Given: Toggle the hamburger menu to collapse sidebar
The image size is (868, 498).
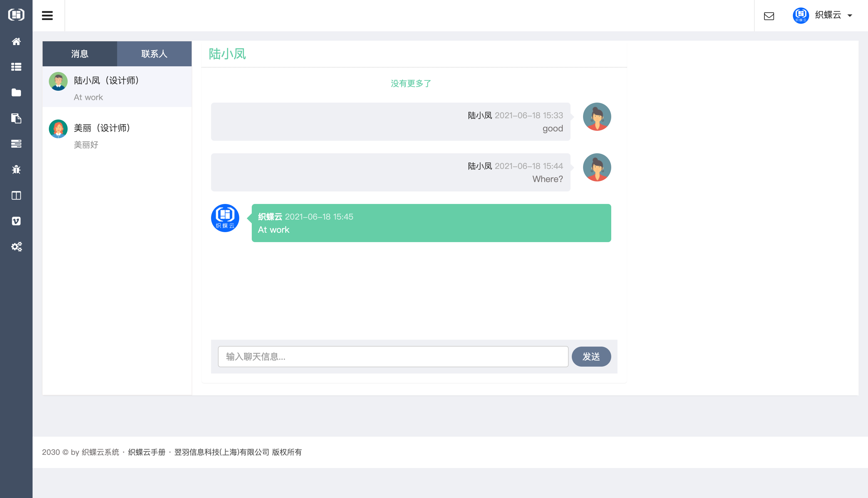Looking at the screenshot, I should (x=47, y=16).
